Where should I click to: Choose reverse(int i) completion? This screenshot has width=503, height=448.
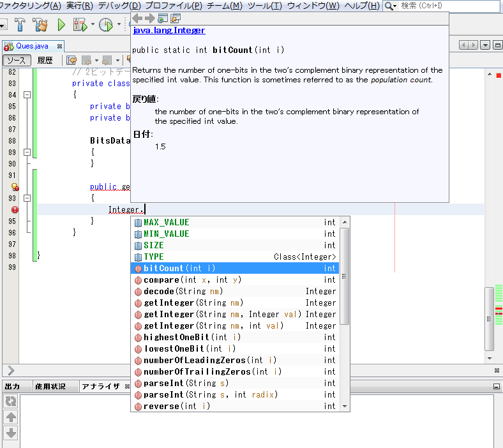click(235, 406)
